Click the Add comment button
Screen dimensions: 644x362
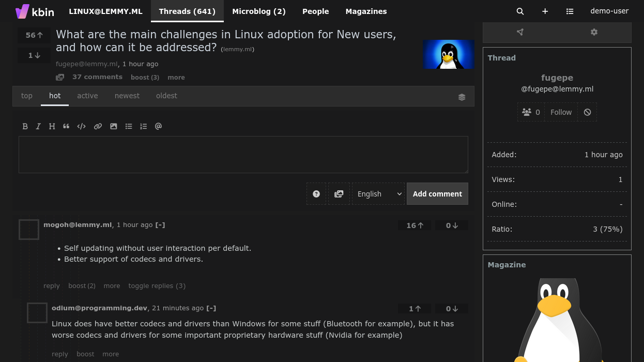(437, 194)
